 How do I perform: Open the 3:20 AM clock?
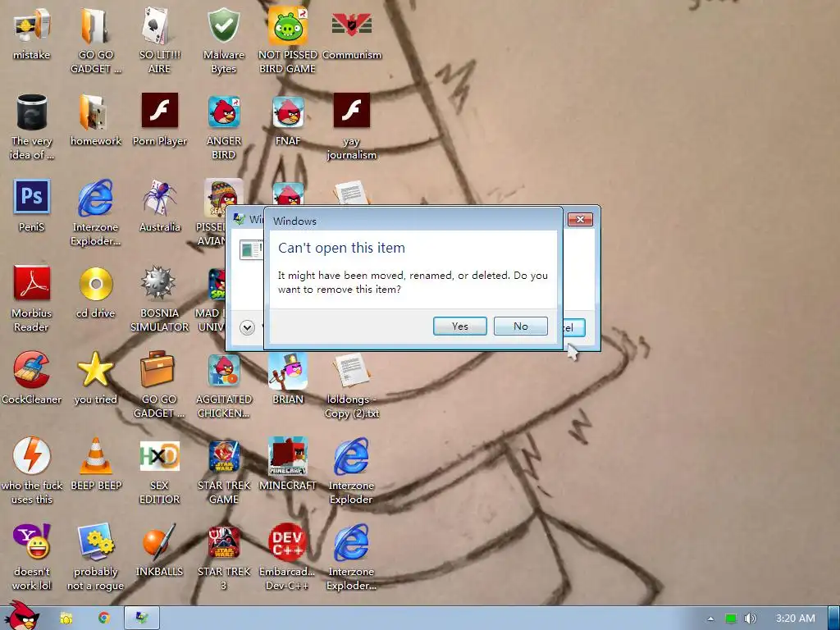pyautogui.click(x=796, y=619)
